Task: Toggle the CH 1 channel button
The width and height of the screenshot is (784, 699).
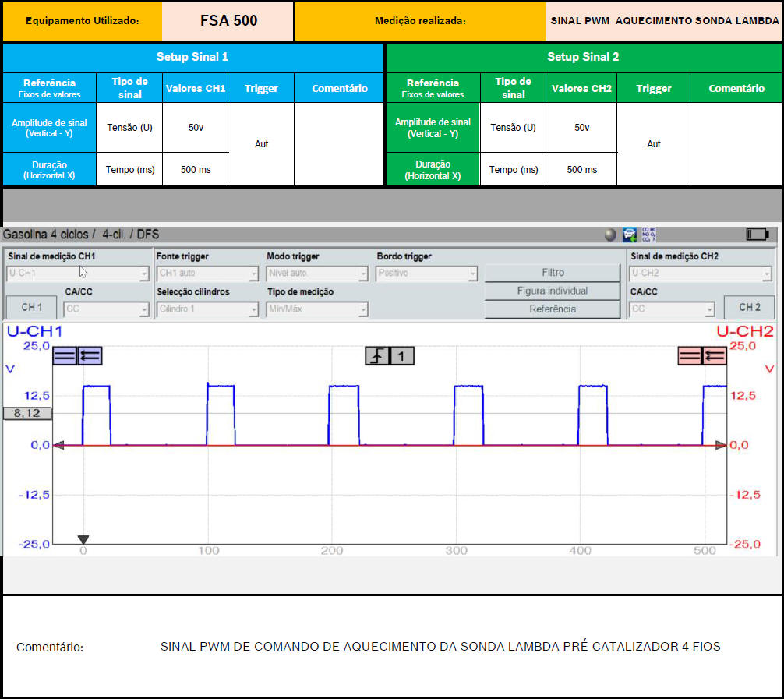Action: (32, 308)
